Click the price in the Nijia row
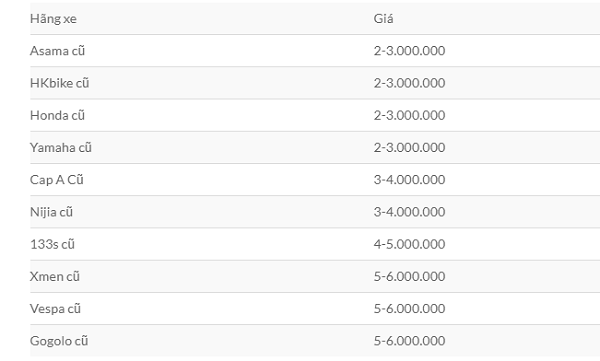This screenshot has width=600, height=361. (409, 212)
